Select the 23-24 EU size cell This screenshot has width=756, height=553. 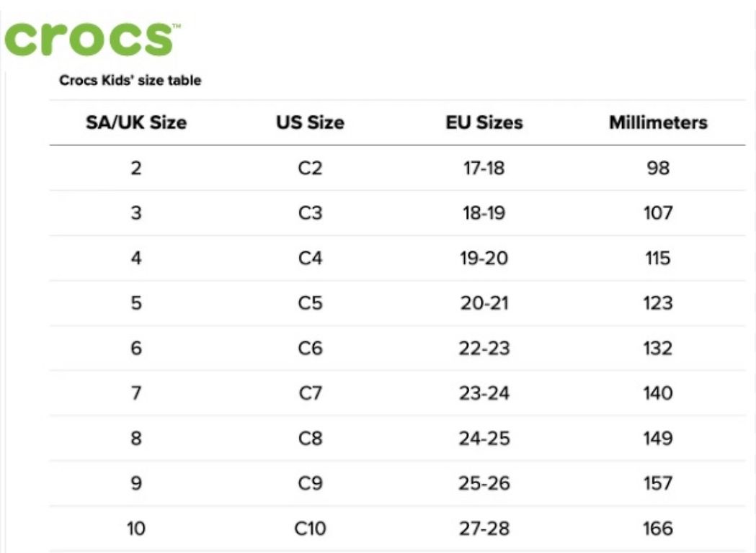click(484, 393)
